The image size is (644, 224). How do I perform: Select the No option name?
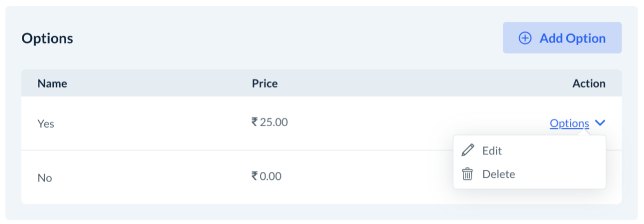45,178
